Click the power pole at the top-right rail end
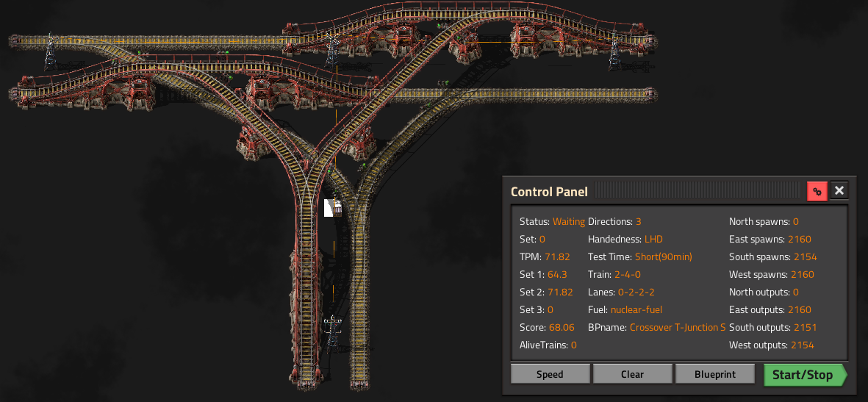Viewport: 868px width, 402px height. coord(614,53)
